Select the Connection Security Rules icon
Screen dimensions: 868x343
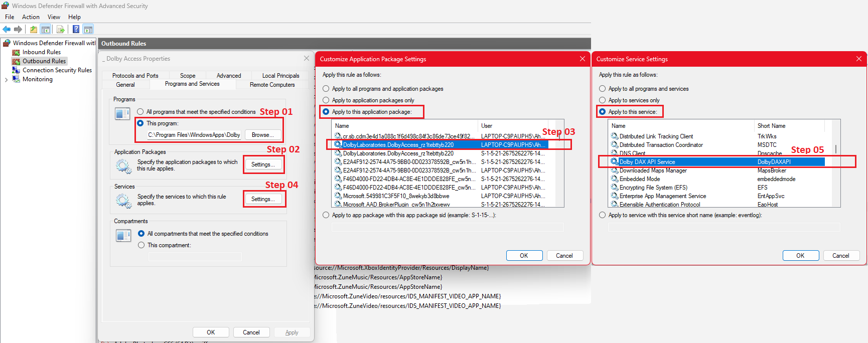16,70
